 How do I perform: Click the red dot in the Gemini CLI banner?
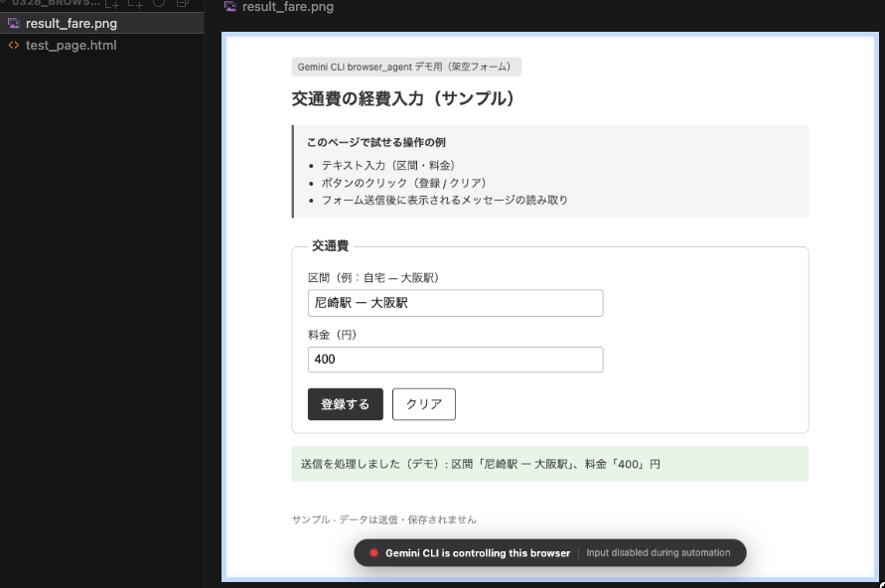pos(373,553)
